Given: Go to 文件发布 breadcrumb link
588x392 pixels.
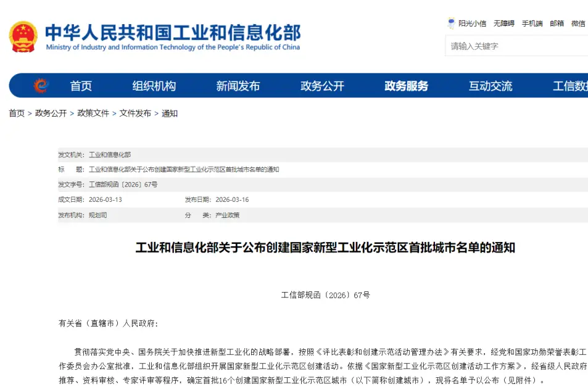Looking at the screenshot, I should point(135,114).
